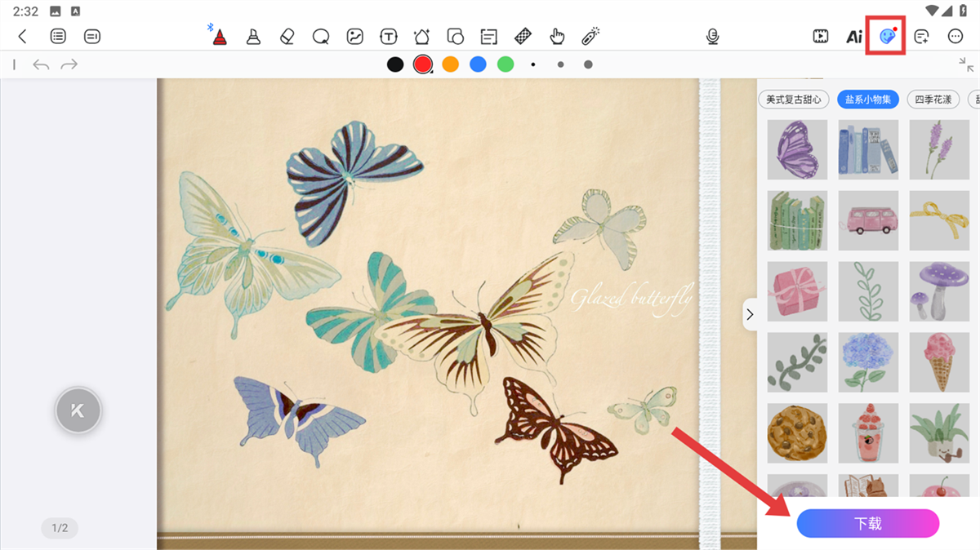The width and height of the screenshot is (980, 550).
Task: Switch to the 美式复古甜心 sticker tab
Action: tap(794, 100)
